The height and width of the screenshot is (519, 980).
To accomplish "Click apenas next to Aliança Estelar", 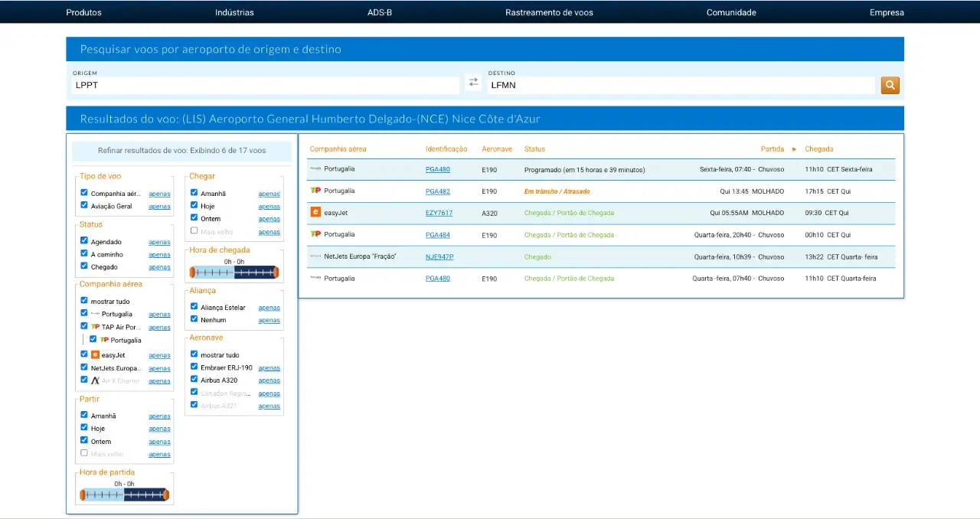I will click(x=269, y=308).
